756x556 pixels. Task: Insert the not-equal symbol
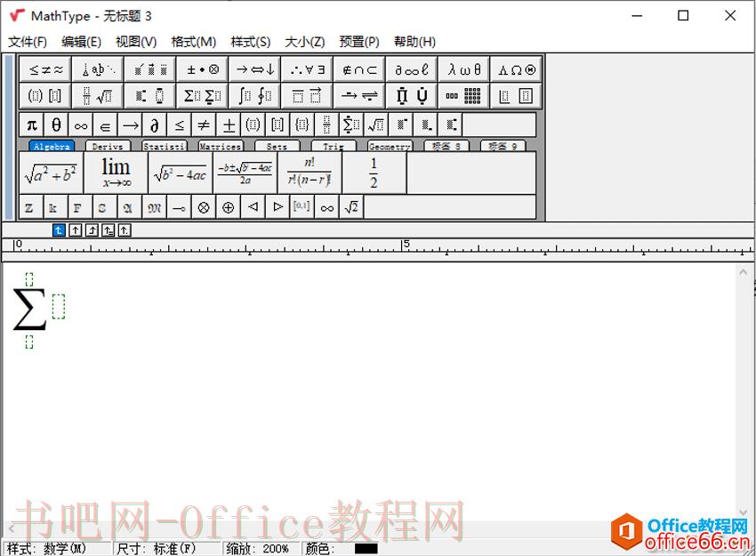204,125
